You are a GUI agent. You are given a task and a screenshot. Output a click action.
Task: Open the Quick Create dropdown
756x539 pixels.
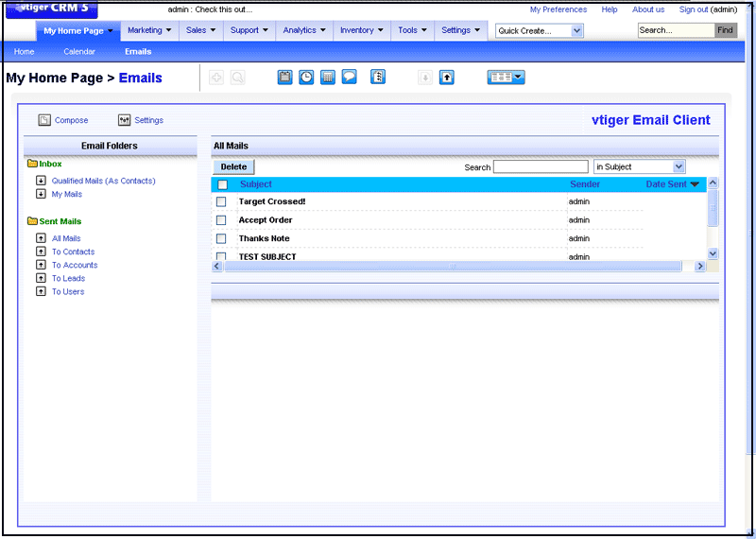(x=539, y=31)
